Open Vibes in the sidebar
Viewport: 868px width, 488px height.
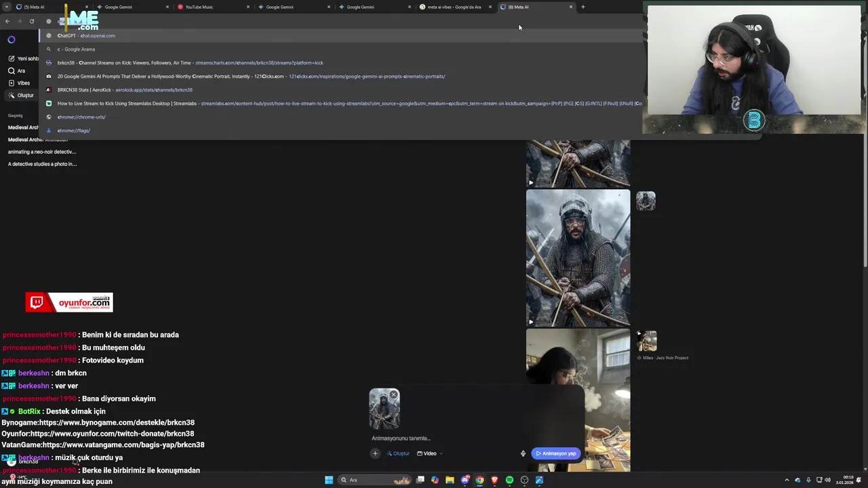click(x=19, y=83)
